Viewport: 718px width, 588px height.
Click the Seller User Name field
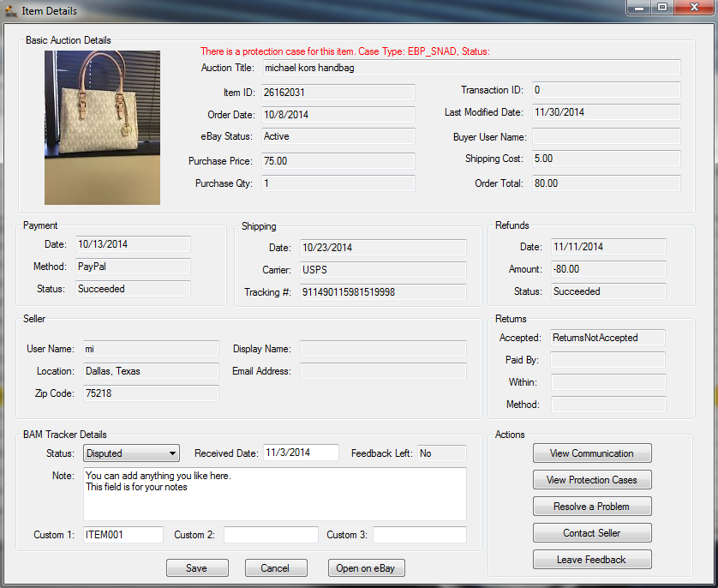click(x=151, y=349)
